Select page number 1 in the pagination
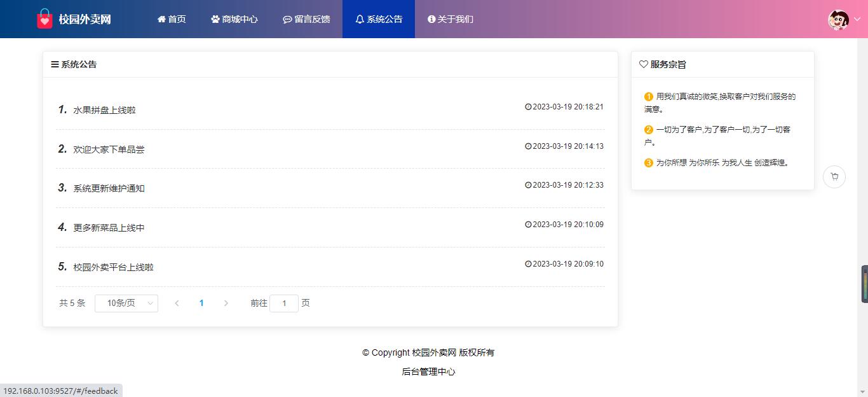Image resolution: width=868 pixels, height=397 pixels. click(201, 303)
